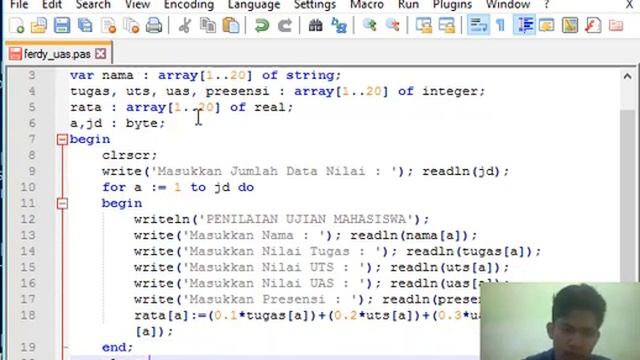Open the Encoding menu
The image size is (640, 360).
click(x=189, y=5)
